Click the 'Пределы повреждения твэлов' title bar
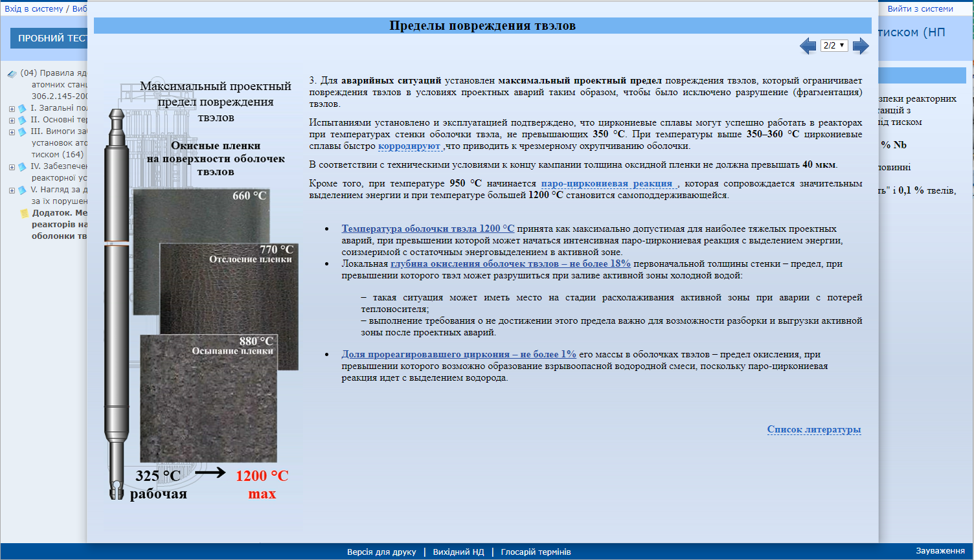Screen dimensions: 974x560 (482, 26)
